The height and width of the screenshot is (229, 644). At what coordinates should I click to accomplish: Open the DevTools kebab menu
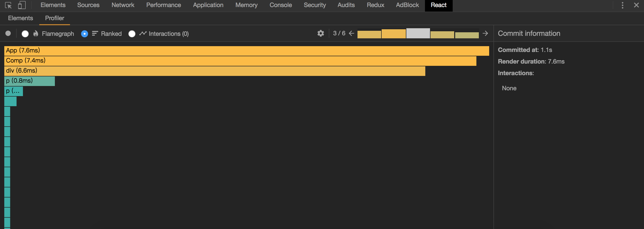[622, 5]
